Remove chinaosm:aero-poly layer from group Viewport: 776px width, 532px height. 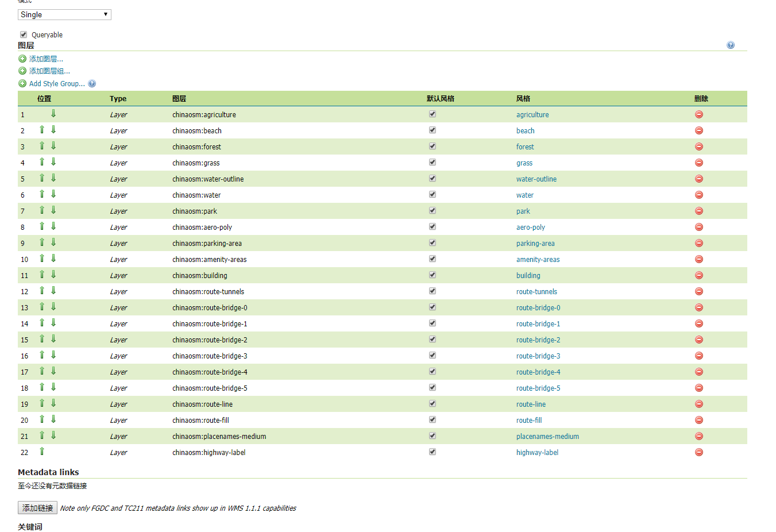[x=699, y=227]
